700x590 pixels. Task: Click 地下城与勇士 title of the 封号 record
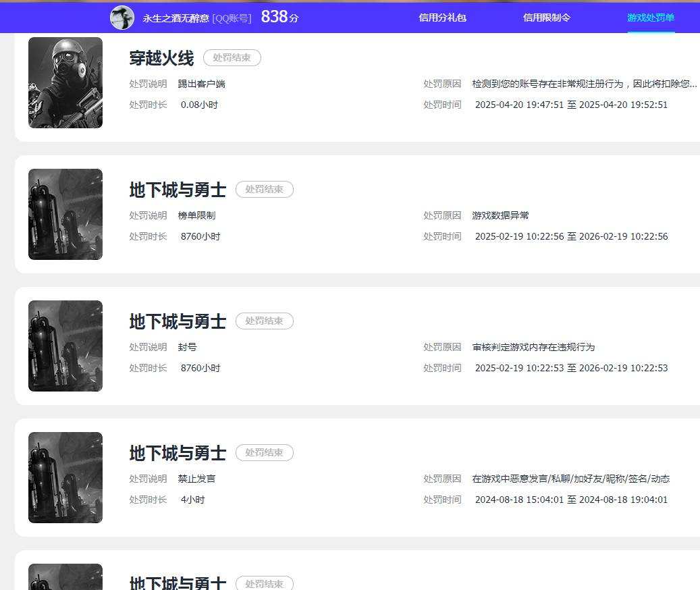pyautogui.click(x=178, y=321)
